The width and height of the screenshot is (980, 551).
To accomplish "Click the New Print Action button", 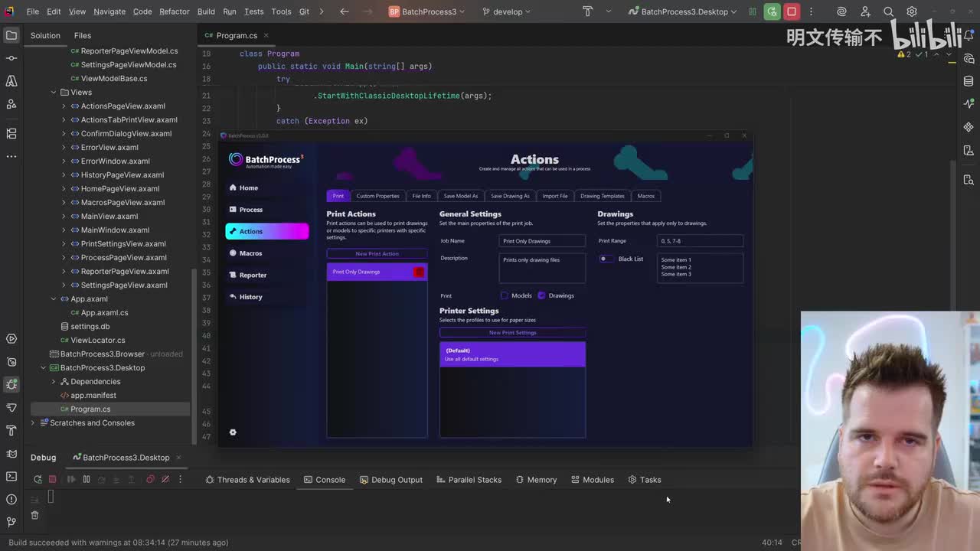I will (377, 253).
